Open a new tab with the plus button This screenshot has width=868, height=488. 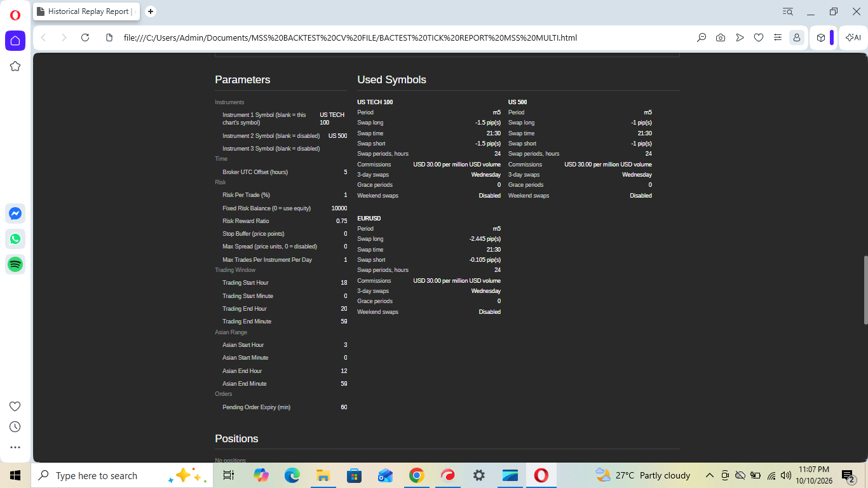point(151,11)
